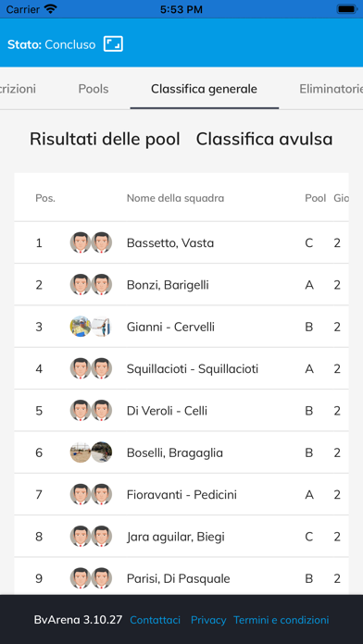Tap avatar pair for Gianni - Cervelli
The height and width of the screenshot is (644, 363).
coord(91,327)
